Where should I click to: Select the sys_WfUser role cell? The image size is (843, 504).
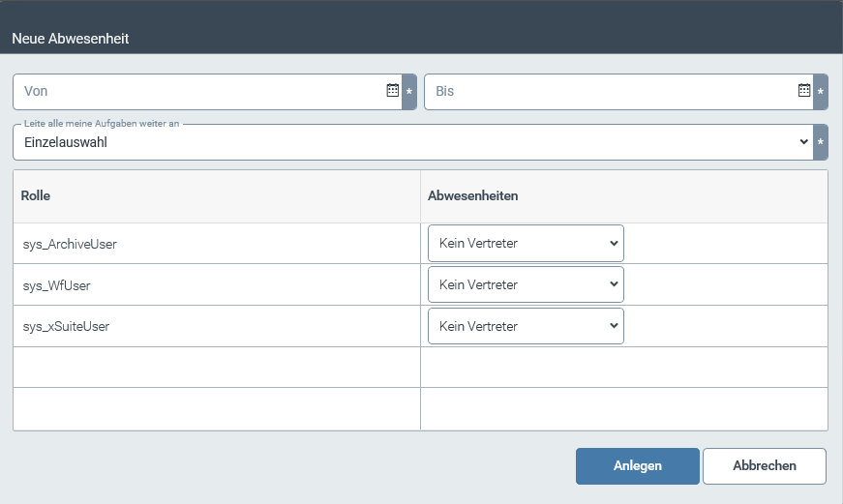(x=56, y=285)
